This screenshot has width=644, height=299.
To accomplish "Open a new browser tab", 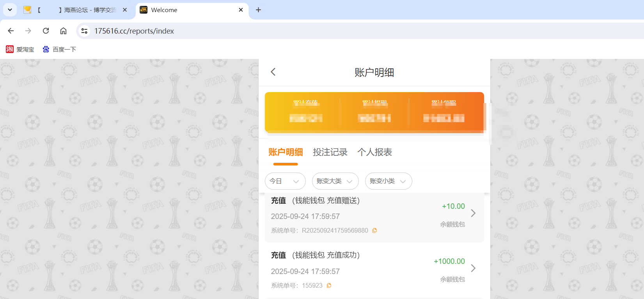I will pyautogui.click(x=258, y=10).
